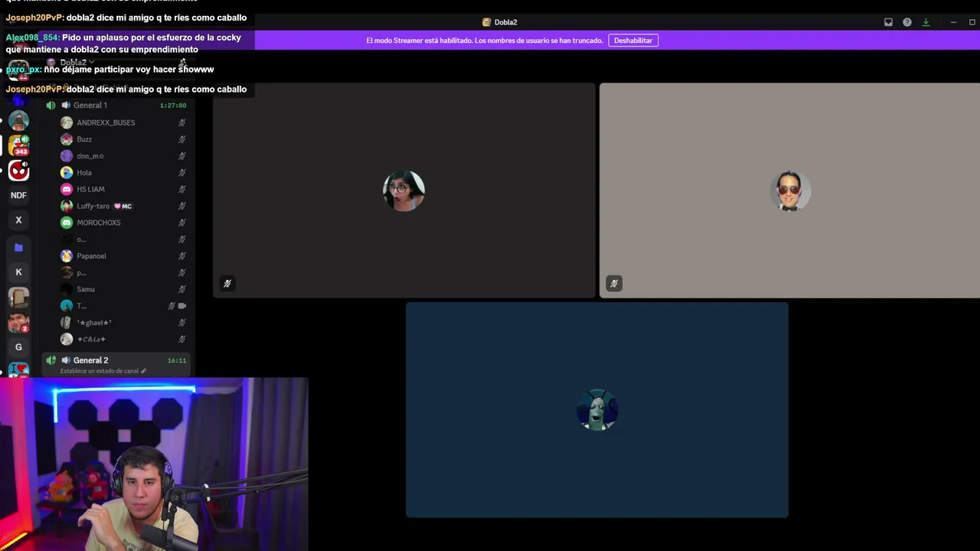Screen dimensions: 980x551
Task: Open the X server icon
Action: tap(18, 220)
